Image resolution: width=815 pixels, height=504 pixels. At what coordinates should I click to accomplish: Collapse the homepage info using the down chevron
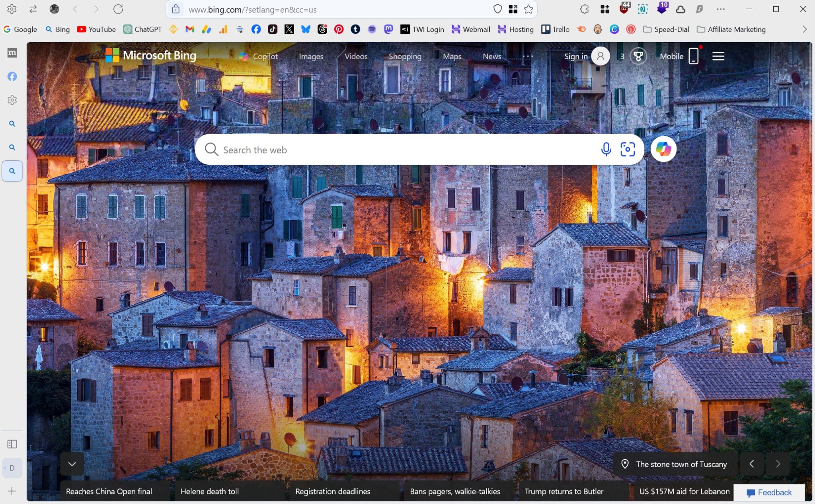pyautogui.click(x=72, y=464)
